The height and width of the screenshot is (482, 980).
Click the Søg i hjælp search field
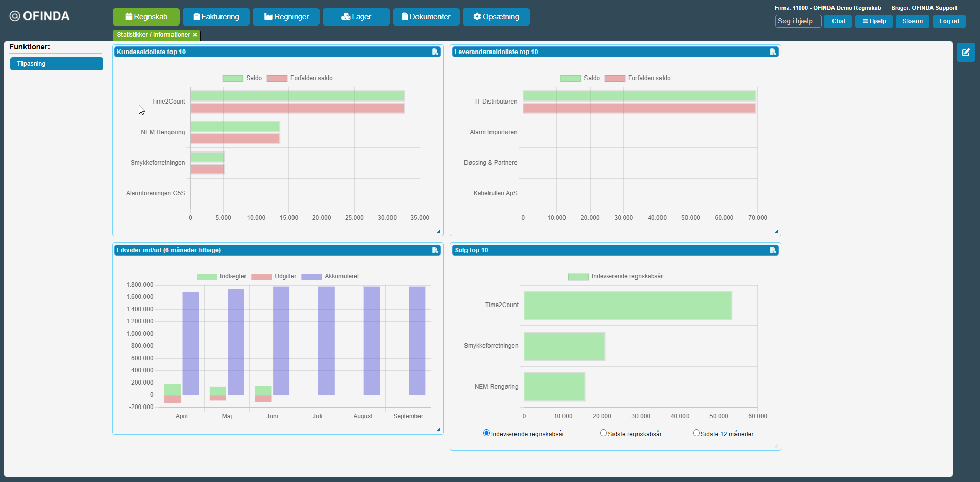[x=798, y=21]
